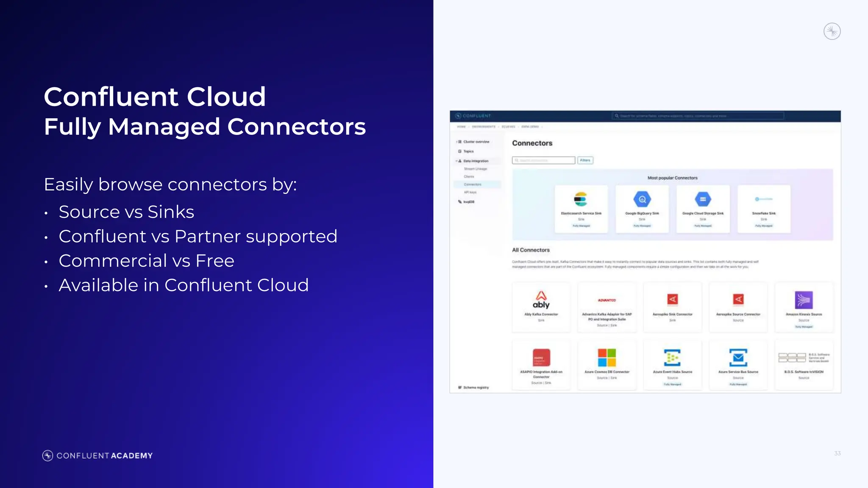Click the top global search bar
This screenshot has height=488, width=868.
[x=698, y=116]
